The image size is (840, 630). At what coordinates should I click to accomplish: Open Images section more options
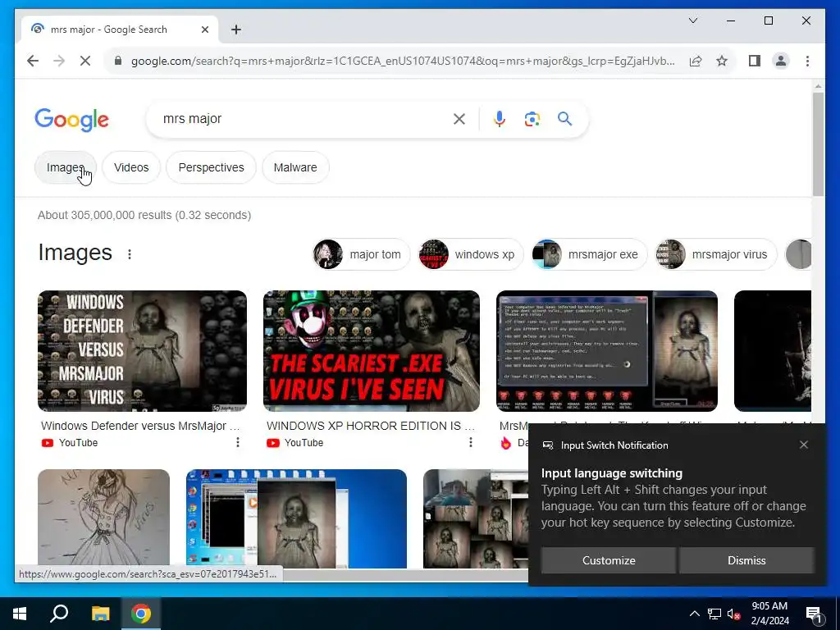coord(129,254)
